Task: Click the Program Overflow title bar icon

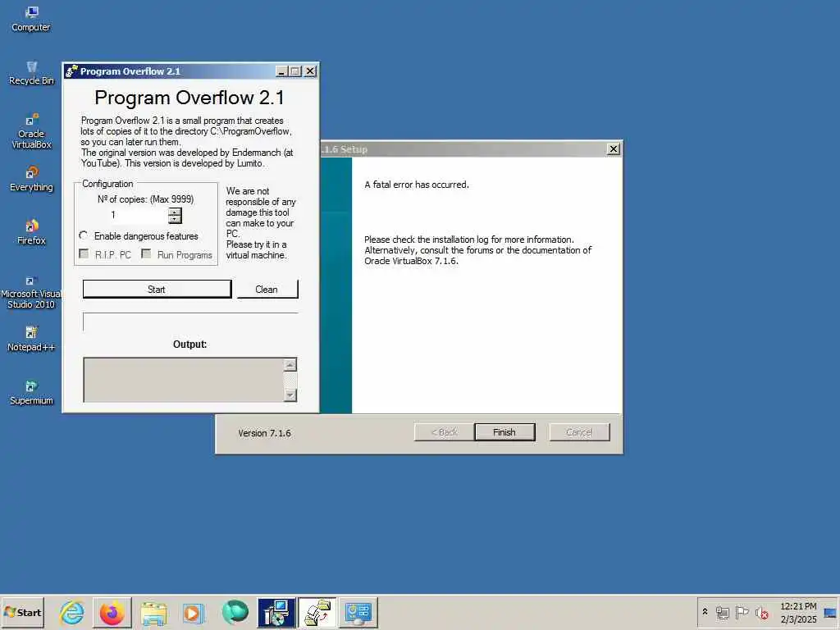Action: [71, 71]
